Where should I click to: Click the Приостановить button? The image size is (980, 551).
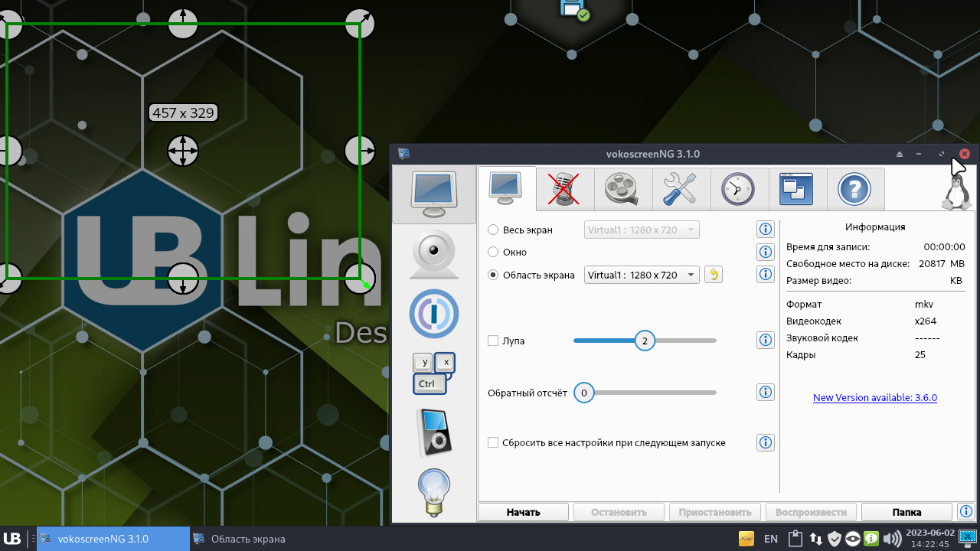point(716,512)
